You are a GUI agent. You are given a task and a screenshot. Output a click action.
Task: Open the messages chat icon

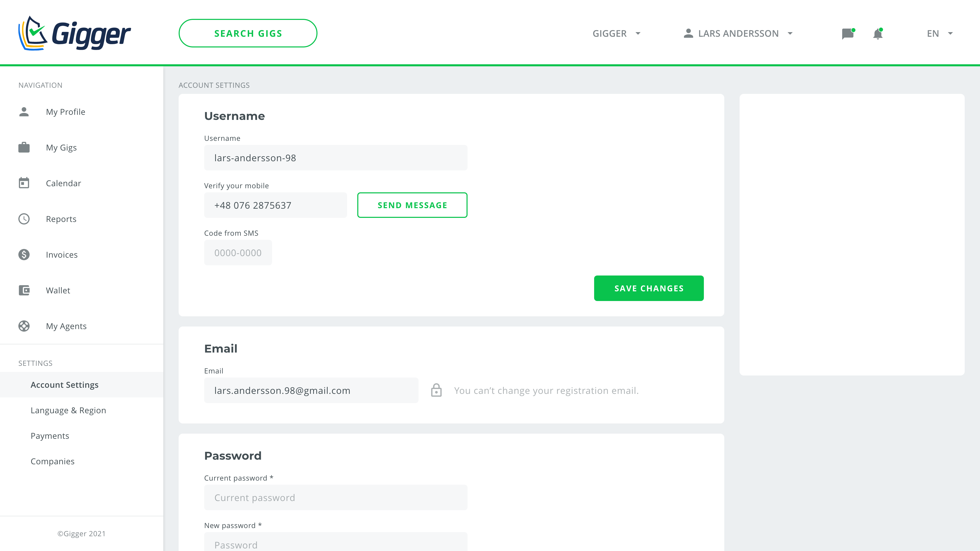(x=848, y=33)
